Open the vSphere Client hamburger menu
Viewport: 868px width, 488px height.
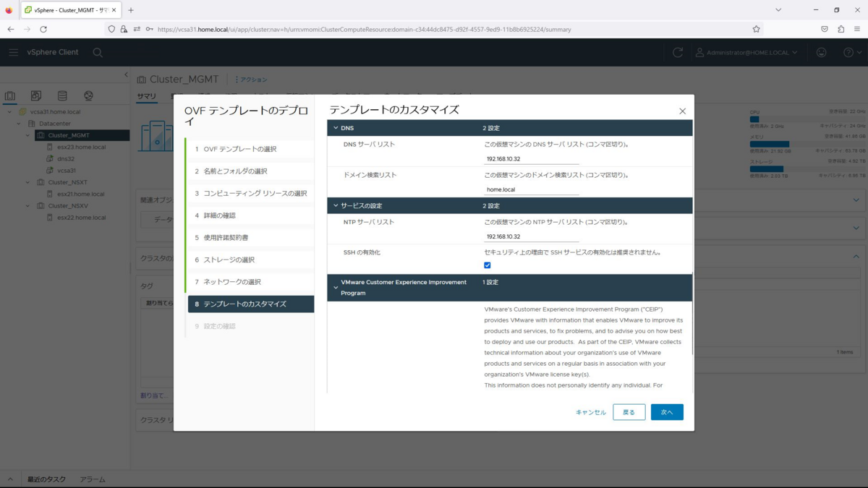tap(14, 52)
